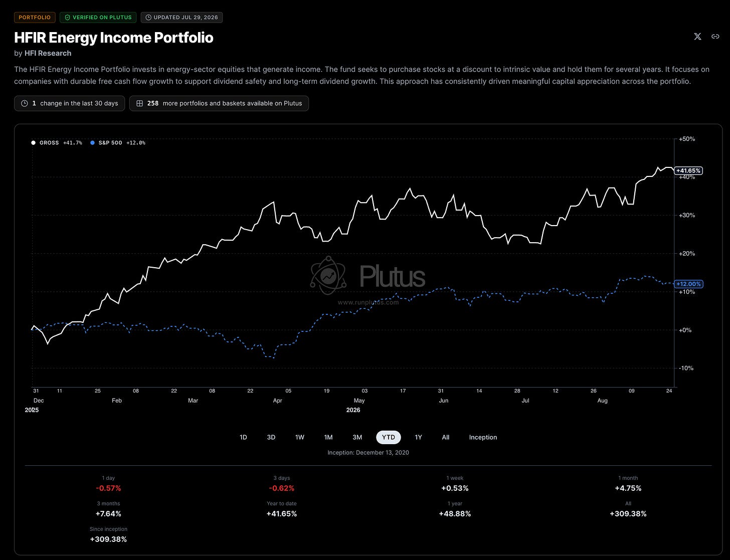Click 3 months +7.64% value
The width and height of the screenshot is (730, 560).
click(108, 514)
